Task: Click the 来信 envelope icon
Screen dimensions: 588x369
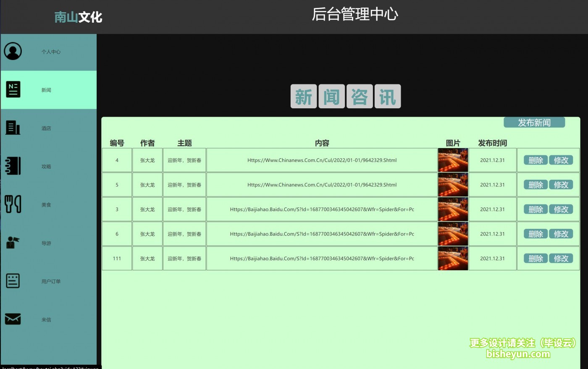Action: point(13,319)
